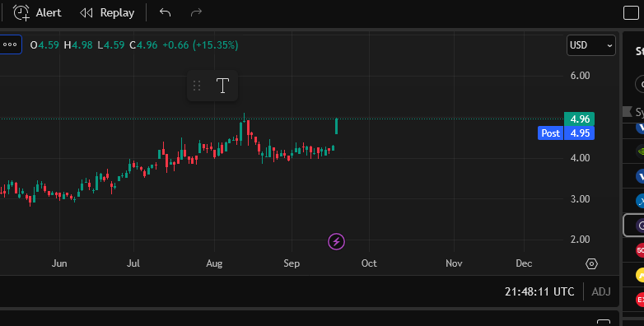Open the purple lightning event marker
This screenshot has height=326, width=644.
[x=336, y=241]
